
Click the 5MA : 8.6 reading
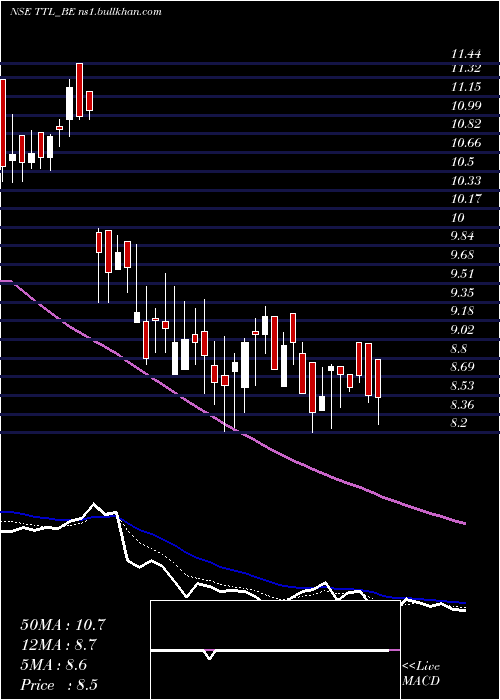pyautogui.click(x=54, y=665)
